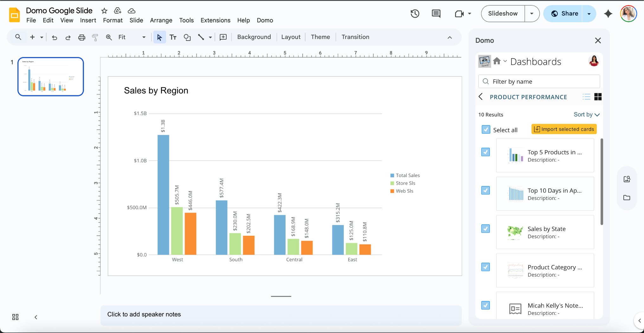Star the Domo Google Slide document
Image resolution: width=644 pixels, height=333 pixels.
tap(104, 11)
